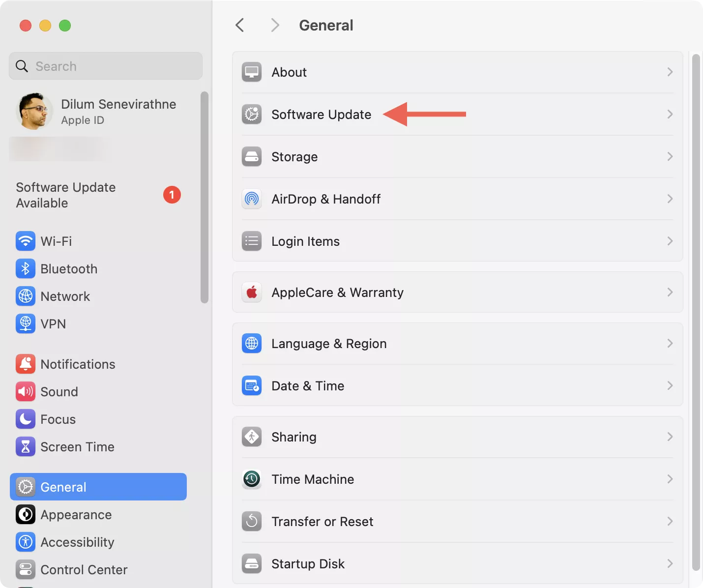Click the AirDrop & Handoff icon
703x588 pixels.
tap(252, 199)
